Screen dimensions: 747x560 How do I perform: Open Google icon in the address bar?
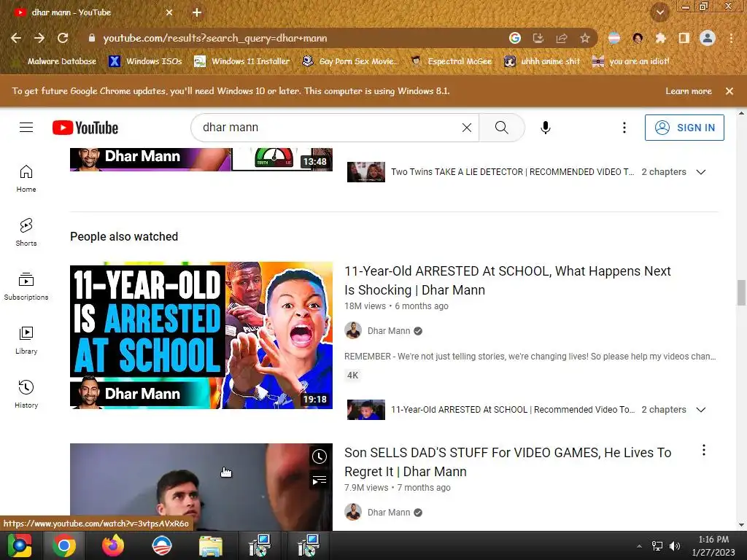515,38
